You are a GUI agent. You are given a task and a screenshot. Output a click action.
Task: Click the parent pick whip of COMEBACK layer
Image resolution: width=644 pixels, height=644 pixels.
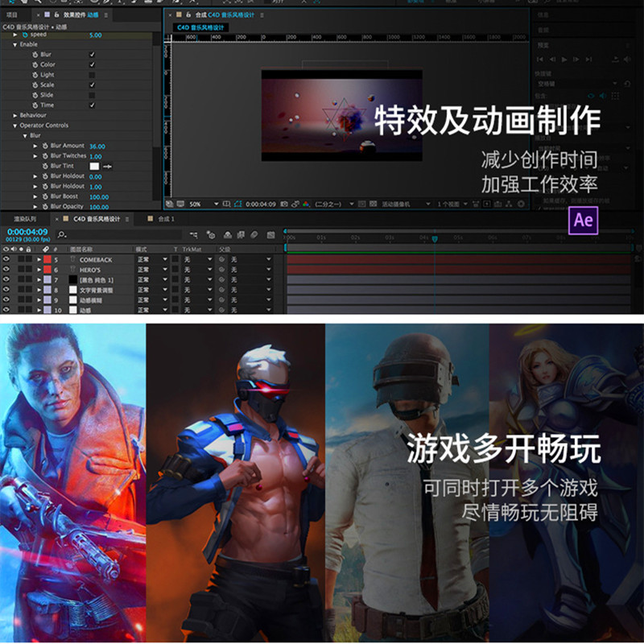222,259
